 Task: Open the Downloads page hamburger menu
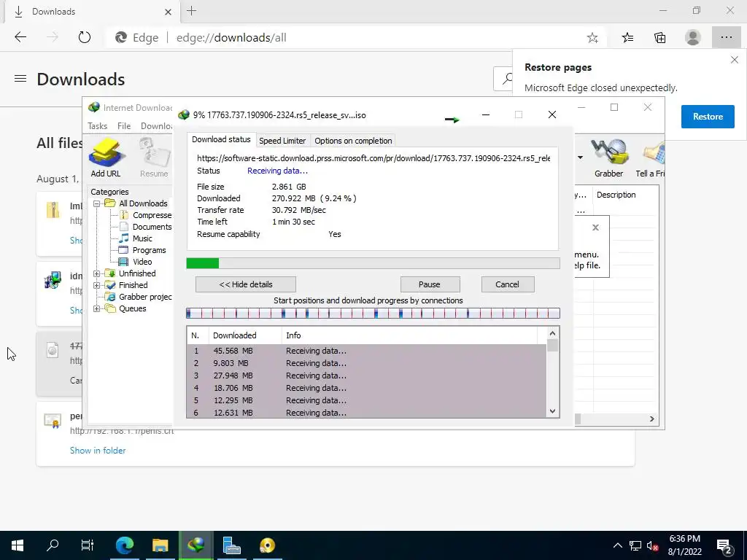pyautogui.click(x=20, y=79)
